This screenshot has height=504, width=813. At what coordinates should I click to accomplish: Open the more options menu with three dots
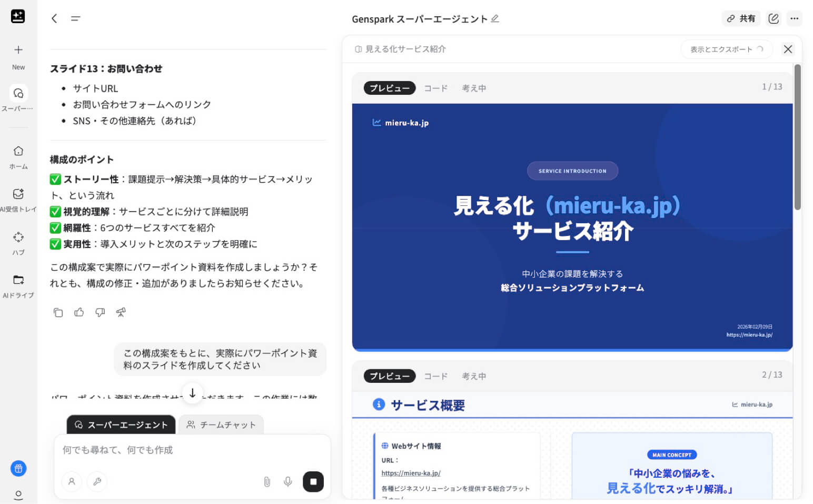(x=794, y=18)
